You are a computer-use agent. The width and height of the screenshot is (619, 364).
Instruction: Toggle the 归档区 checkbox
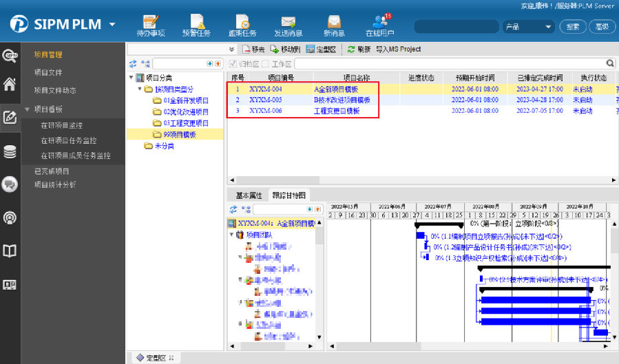pyautogui.click(x=233, y=64)
